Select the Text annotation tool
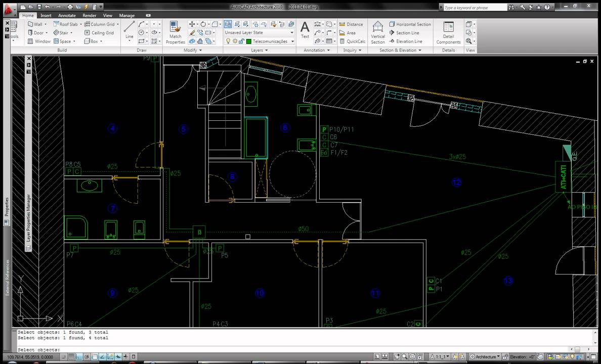The image size is (601, 364). (305, 30)
